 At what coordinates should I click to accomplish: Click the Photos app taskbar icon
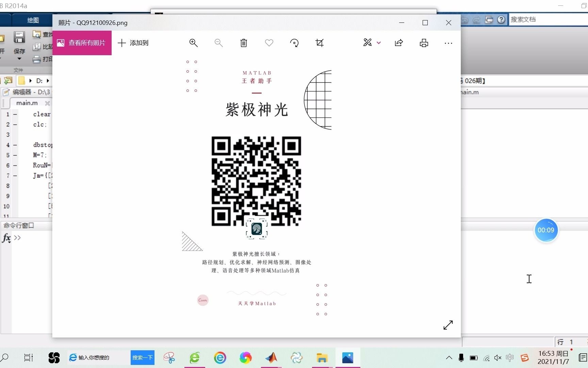pos(348,358)
